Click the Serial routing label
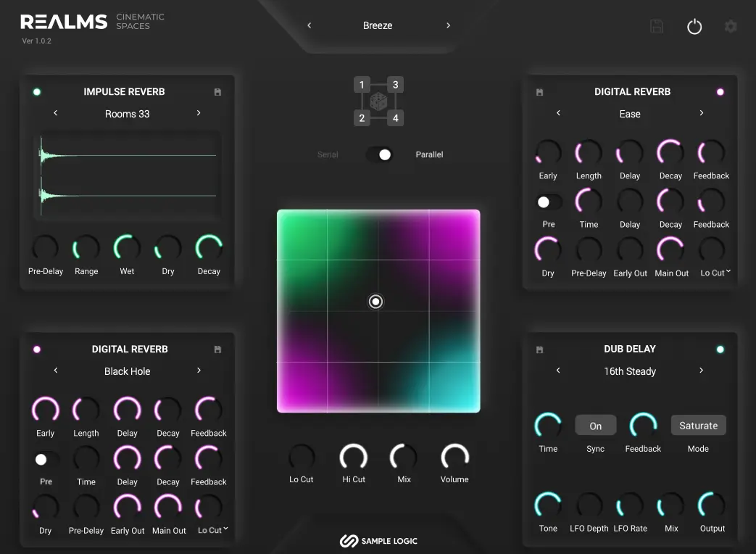The image size is (756, 554). [328, 154]
